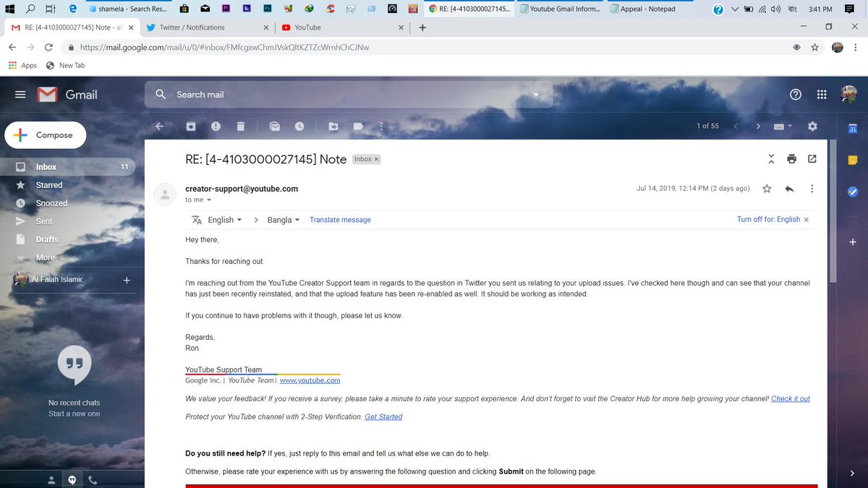Open Gmail support help icon
The height and width of the screenshot is (488, 868).
[x=796, y=94]
